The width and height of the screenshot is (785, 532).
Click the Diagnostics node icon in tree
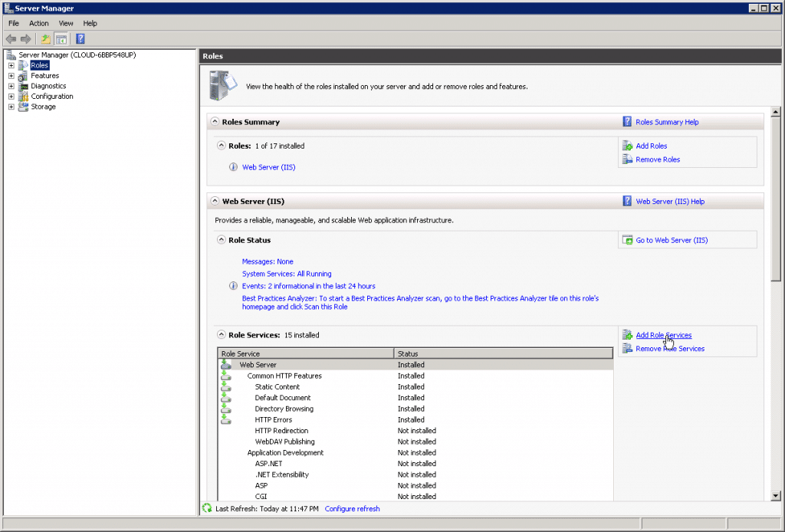point(23,86)
